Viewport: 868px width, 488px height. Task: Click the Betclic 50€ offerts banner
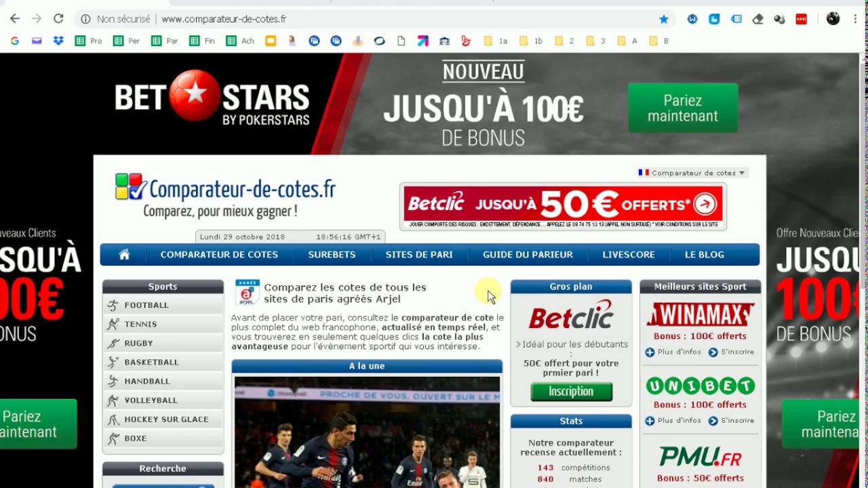point(563,207)
